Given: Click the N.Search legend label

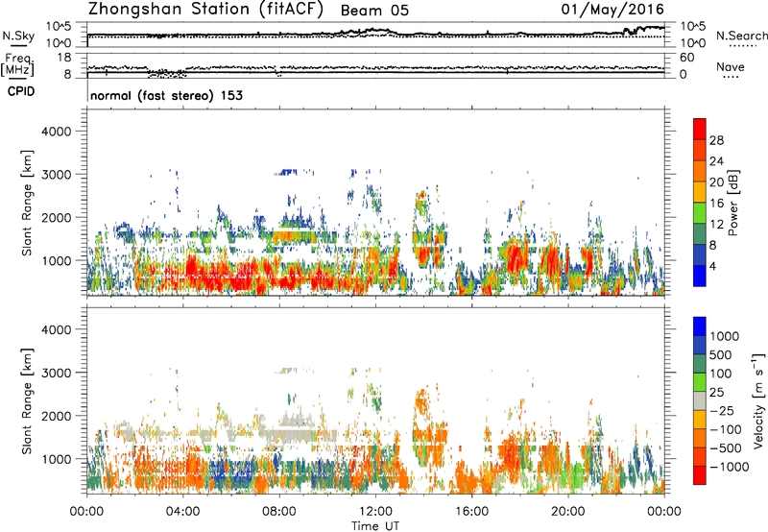Looking at the screenshot, I should (x=741, y=36).
